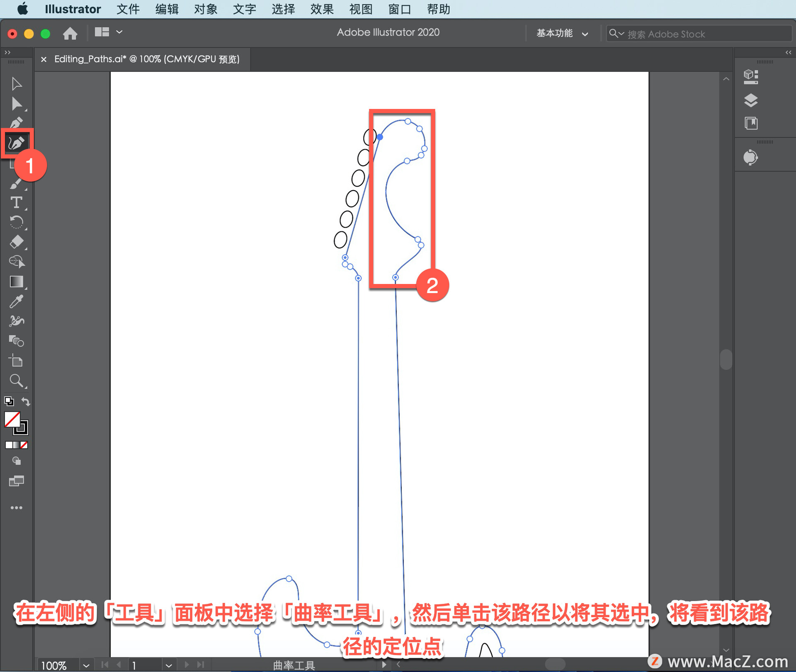796x672 pixels.
Task: Click scroll up arrow on canvas
Action: (726, 79)
